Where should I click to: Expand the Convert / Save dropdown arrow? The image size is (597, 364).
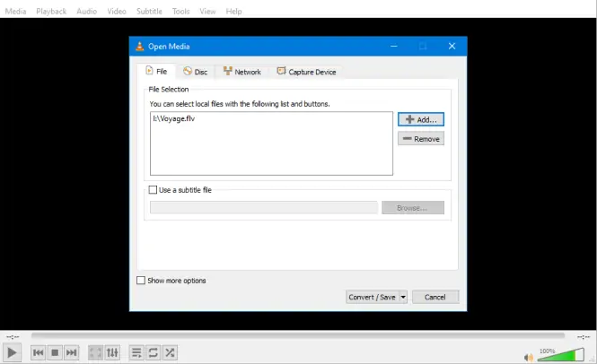403,297
